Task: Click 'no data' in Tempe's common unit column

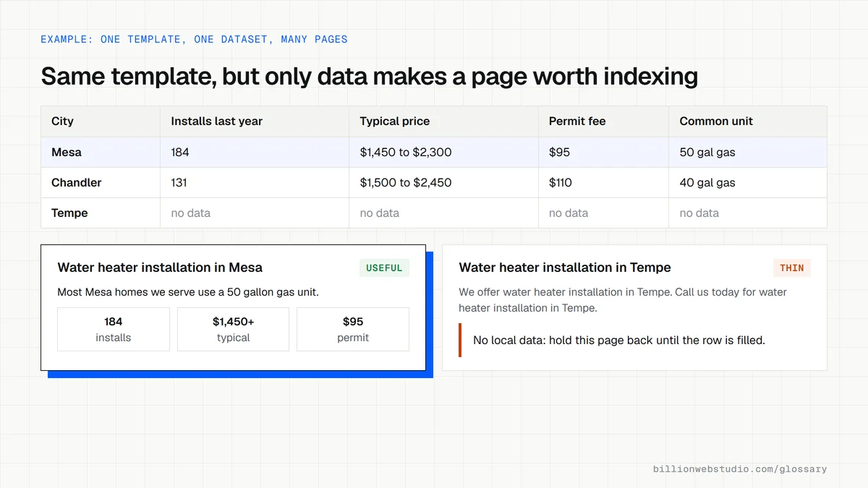Action: click(x=748, y=213)
